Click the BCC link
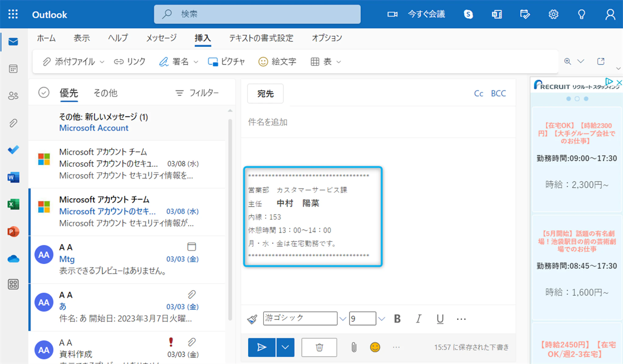Image resolution: width=623 pixels, height=364 pixels. (x=498, y=93)
